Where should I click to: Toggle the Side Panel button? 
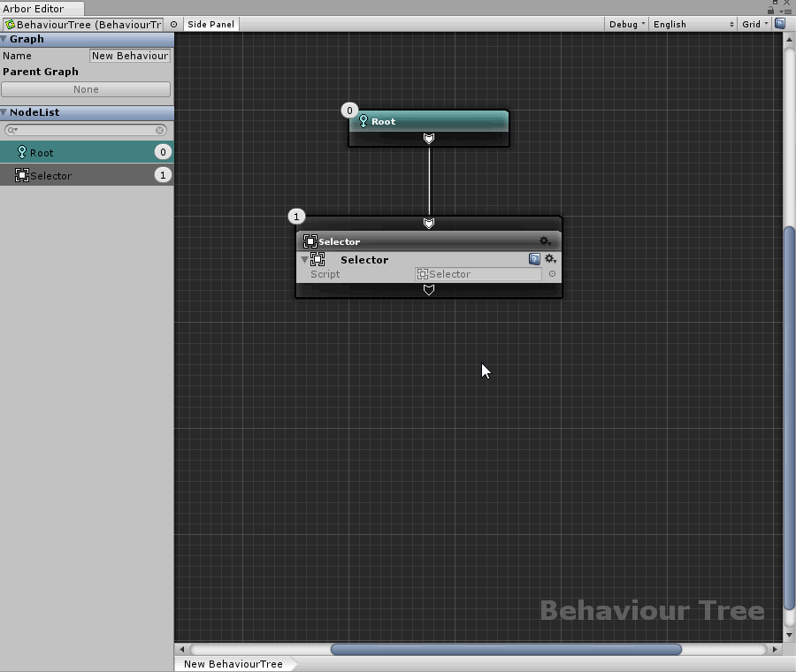coord(210,25)
